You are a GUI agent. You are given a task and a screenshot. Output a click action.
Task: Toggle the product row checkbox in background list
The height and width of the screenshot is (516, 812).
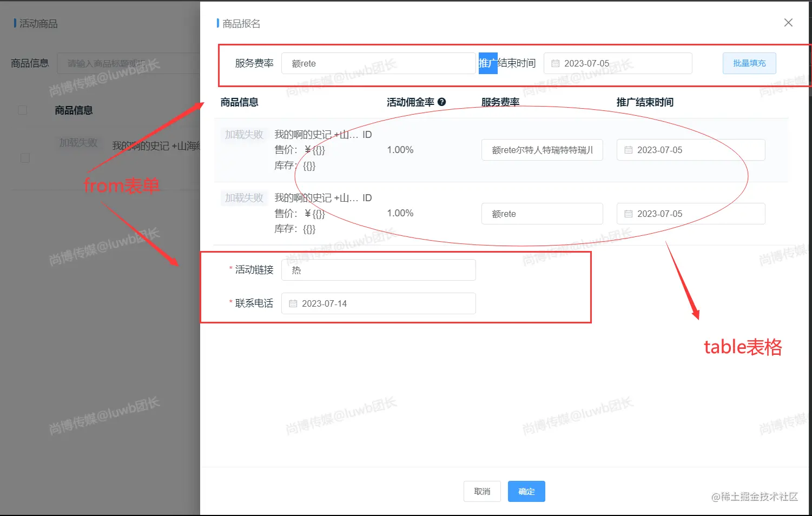tap(25, 158)
